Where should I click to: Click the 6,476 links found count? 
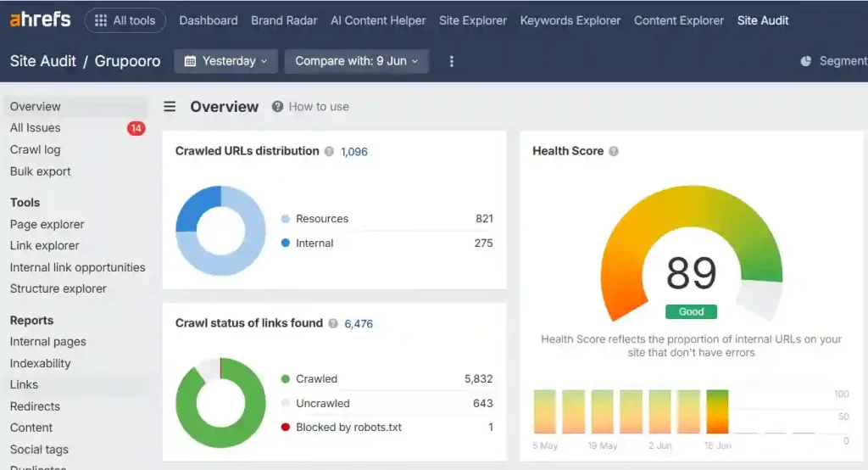tap(359, 324)
